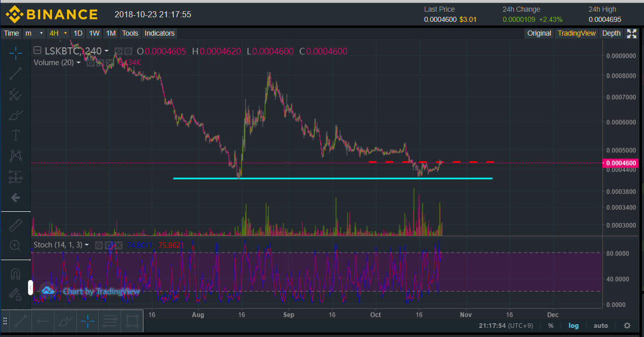Select the crosshair cursor tool in left sidebar

point(16,52)
